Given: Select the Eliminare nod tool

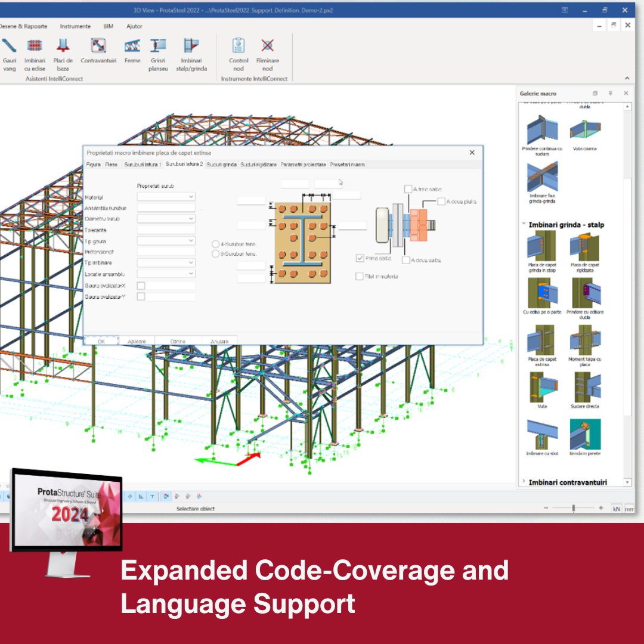Looking at the screenshot, I should point(267,55).
